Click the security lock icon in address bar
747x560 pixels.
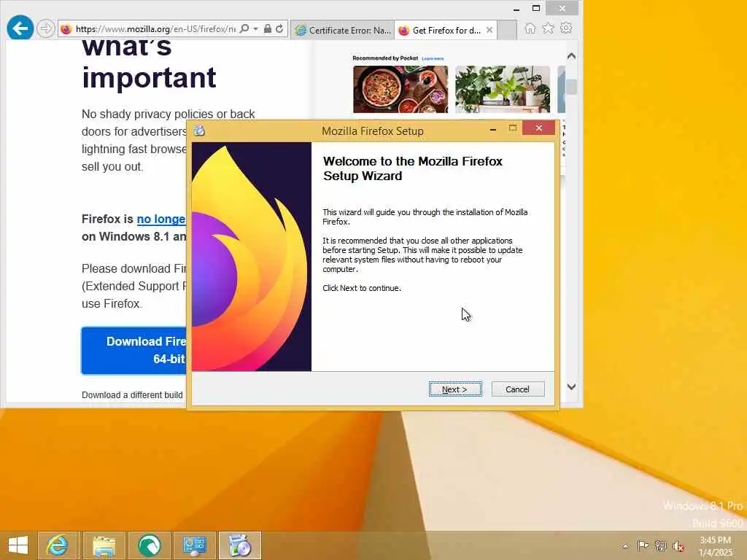(268, 29)
